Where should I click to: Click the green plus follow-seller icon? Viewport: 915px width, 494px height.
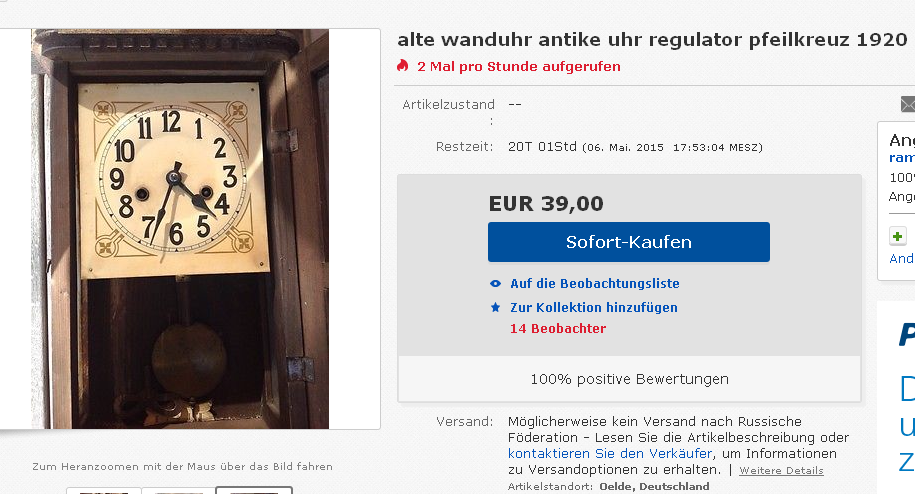point(897,236)
